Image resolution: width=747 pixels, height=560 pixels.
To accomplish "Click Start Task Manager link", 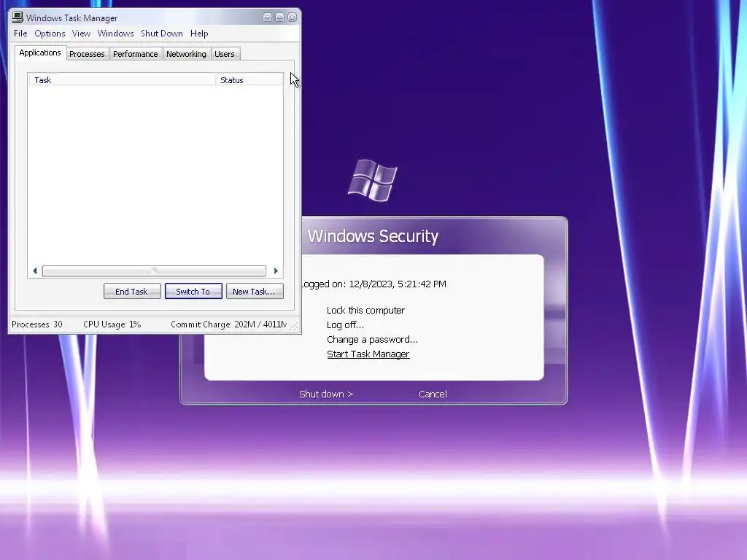I will click(x=368, y=354).
